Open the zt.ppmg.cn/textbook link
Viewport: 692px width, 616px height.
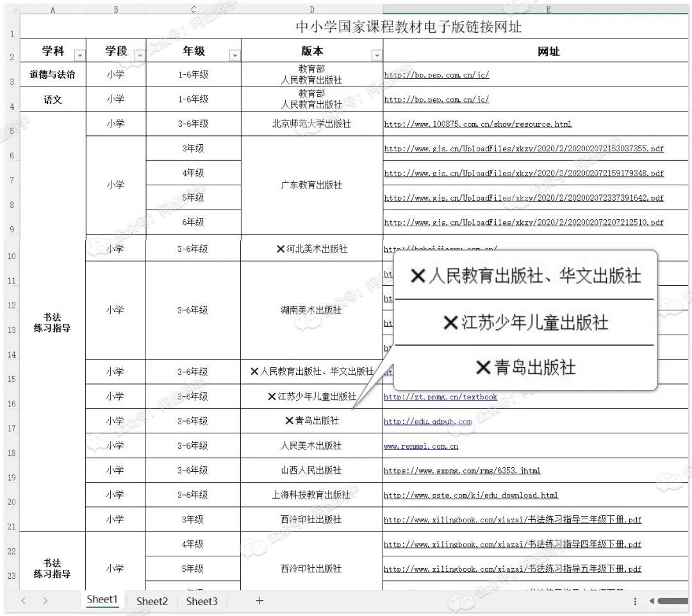pyautogui.click(x=440, y=397)
